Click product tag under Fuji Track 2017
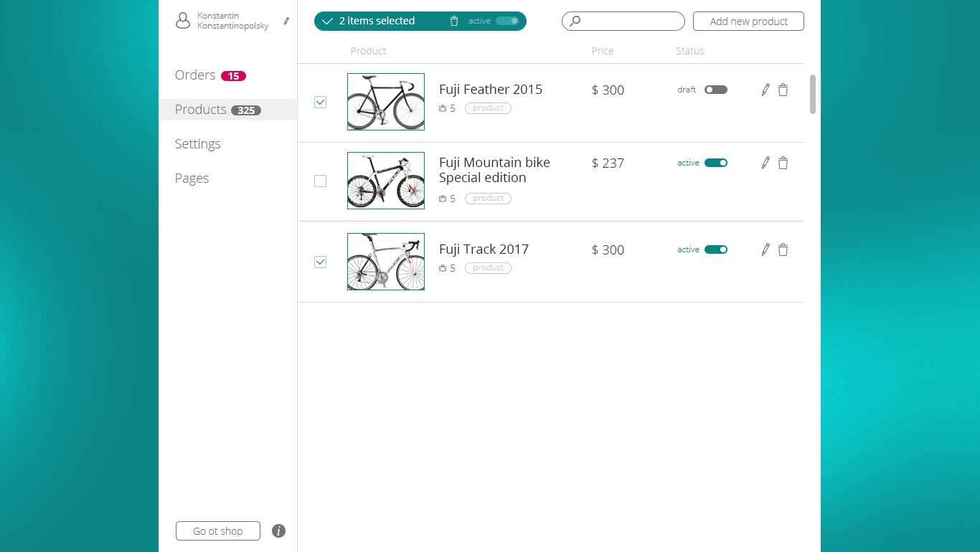Image resolution: width=980 pixels, height=552 pixels. 488,268
